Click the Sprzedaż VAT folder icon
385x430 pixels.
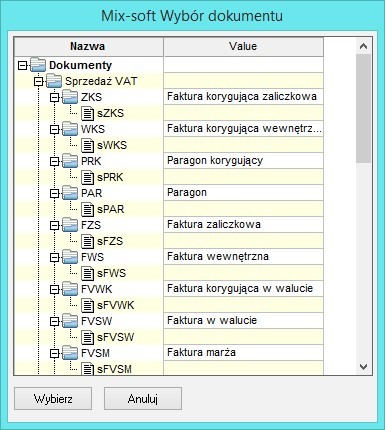tap(54, 81)
